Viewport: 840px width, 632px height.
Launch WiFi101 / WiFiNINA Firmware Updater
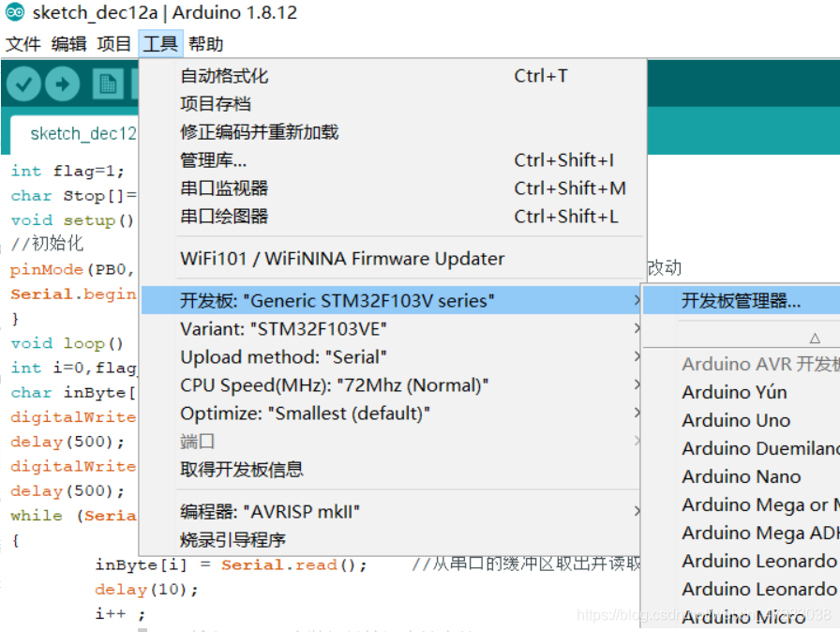click(393, 259)
